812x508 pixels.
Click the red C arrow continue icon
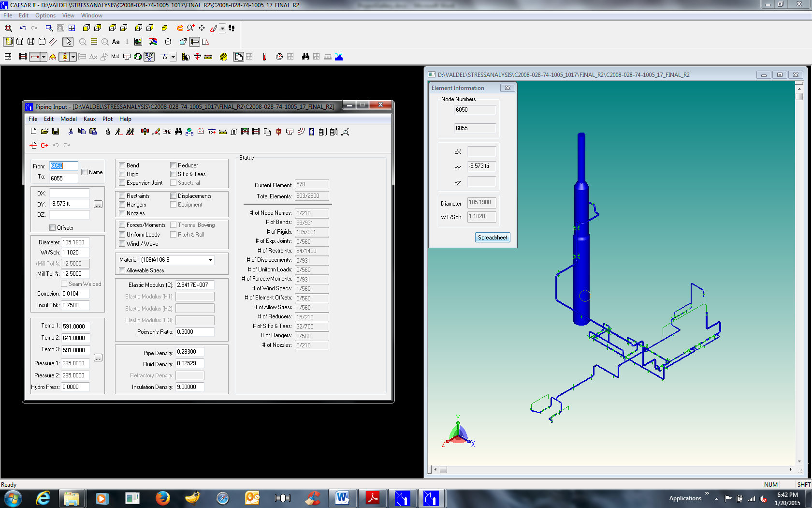(44, 145)
